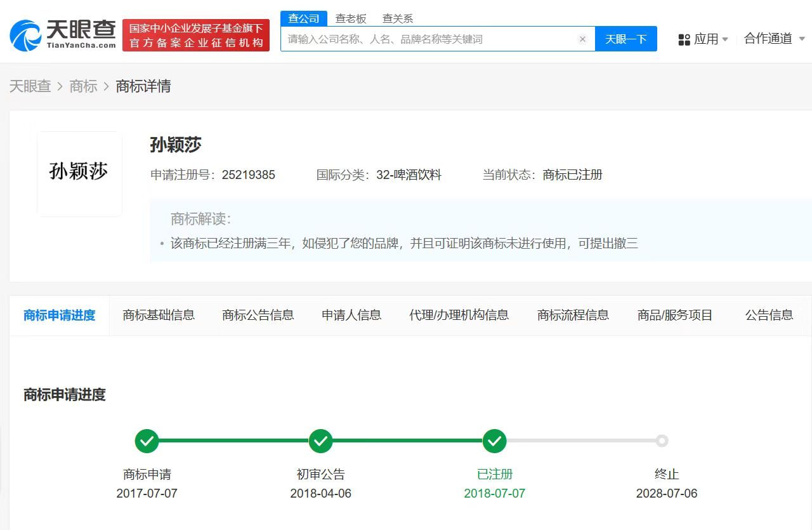The height and width of the screenshot is (530, 812).
Task: Navigate to 商标 breadcrumb link
Action: [x=83, y=86]
